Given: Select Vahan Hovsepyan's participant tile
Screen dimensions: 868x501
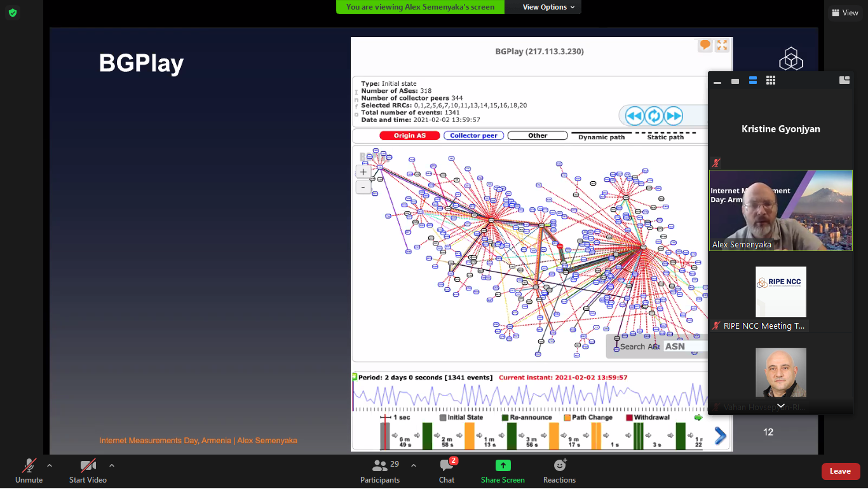Looking at the screenshot, I should click(781, 373).
